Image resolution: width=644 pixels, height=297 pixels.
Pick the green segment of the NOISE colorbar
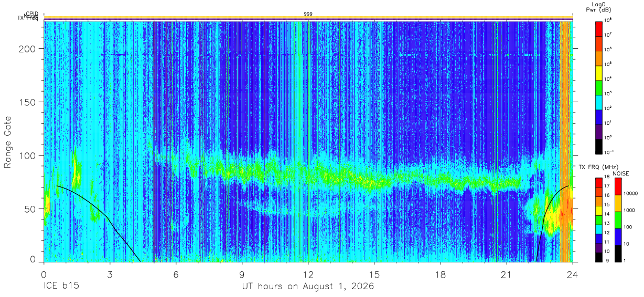[x=617, y=220]
